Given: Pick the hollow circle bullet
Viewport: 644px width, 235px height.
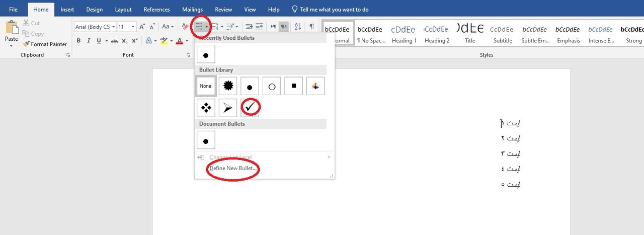Looking at the screenshot, I should point(272,86).
